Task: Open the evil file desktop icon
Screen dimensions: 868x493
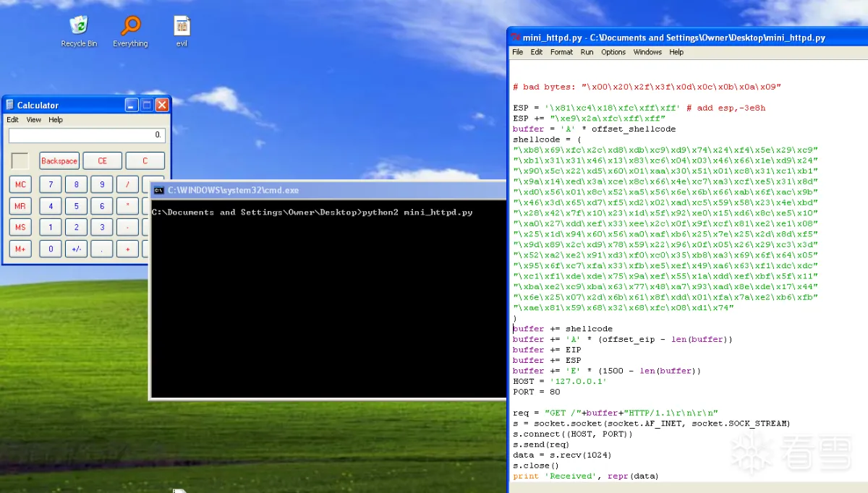Action: [x=182, y=32]
